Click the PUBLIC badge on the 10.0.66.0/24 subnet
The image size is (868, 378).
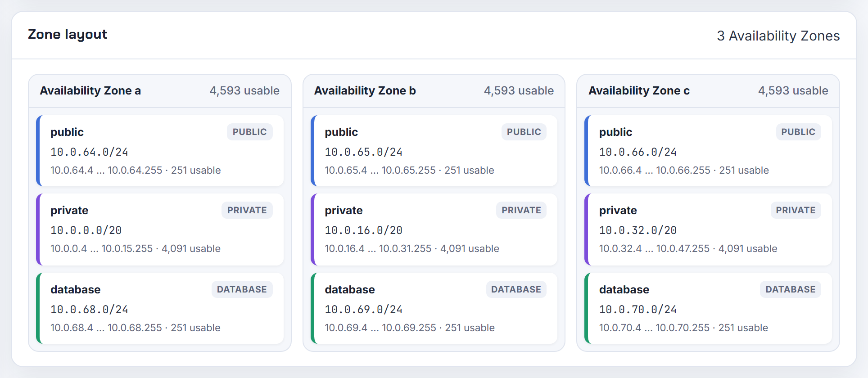point(798,132)
